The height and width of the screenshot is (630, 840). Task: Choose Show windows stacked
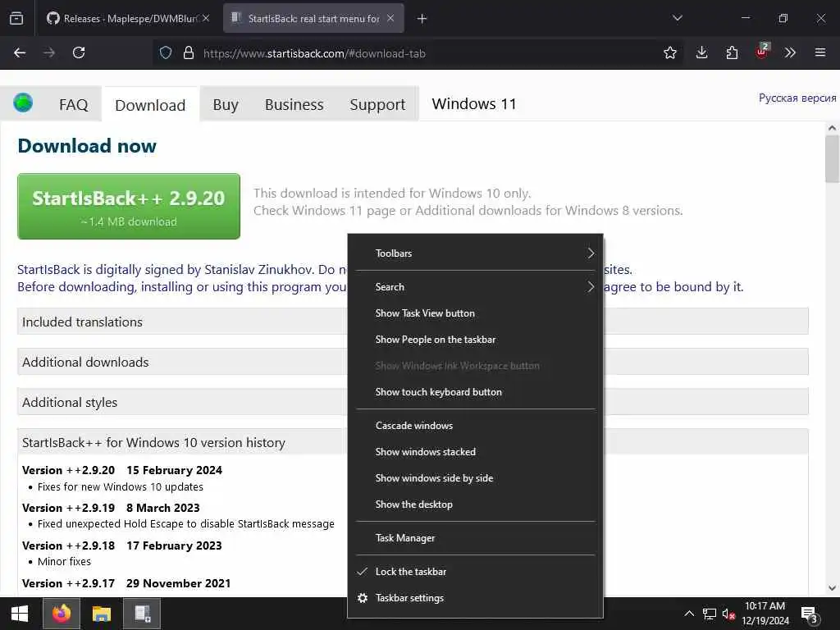475,452
